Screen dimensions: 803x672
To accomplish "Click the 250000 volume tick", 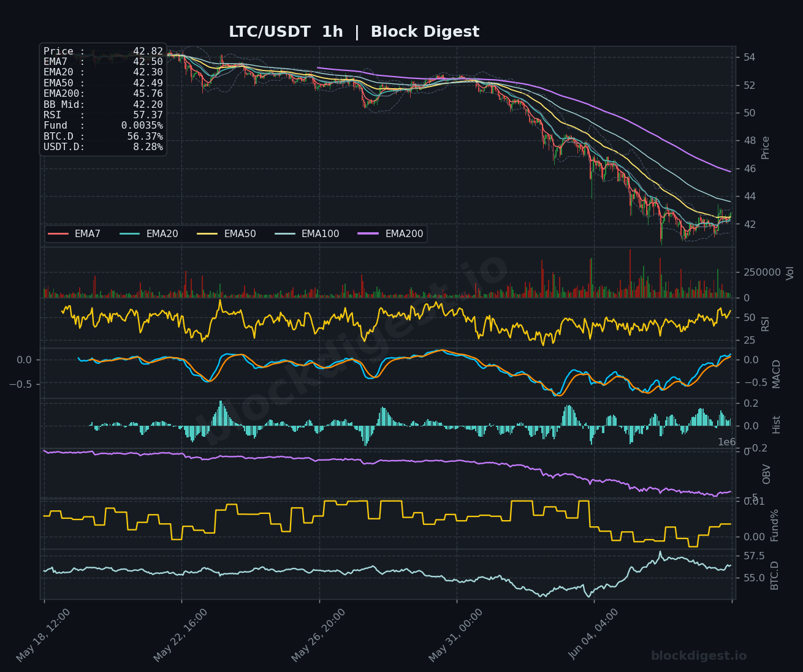I will tap(762, 272).
